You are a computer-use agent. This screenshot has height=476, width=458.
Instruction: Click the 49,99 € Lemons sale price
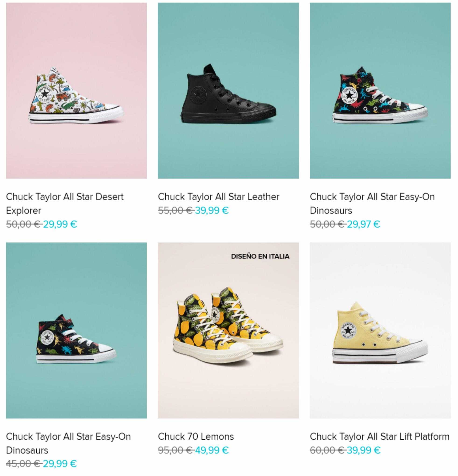pyautogui.click(x=212, y=450)
